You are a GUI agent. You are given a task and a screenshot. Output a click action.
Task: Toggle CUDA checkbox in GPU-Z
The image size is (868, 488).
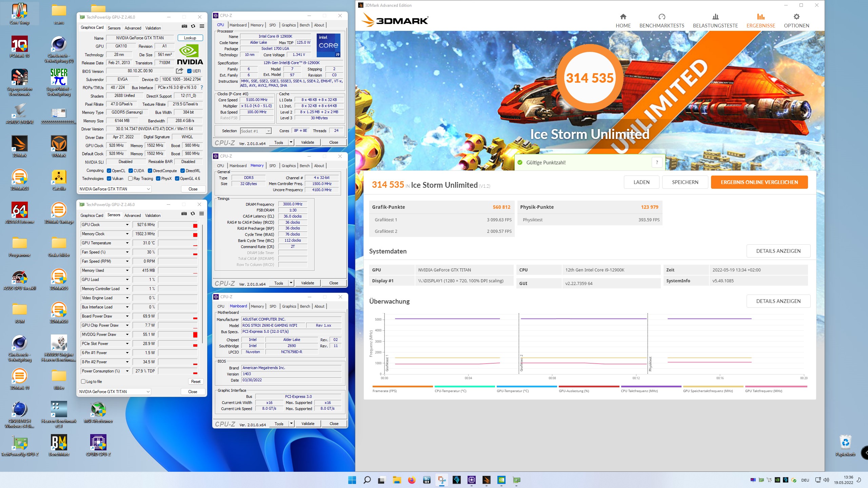point(130,171)
